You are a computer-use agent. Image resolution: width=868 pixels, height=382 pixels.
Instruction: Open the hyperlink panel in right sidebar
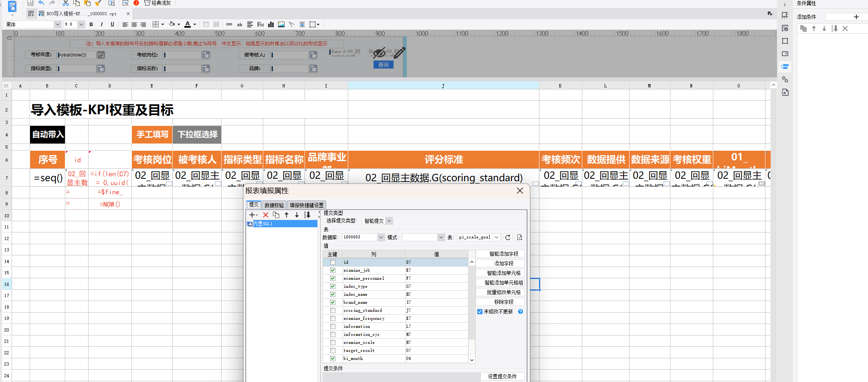(785, 79)
